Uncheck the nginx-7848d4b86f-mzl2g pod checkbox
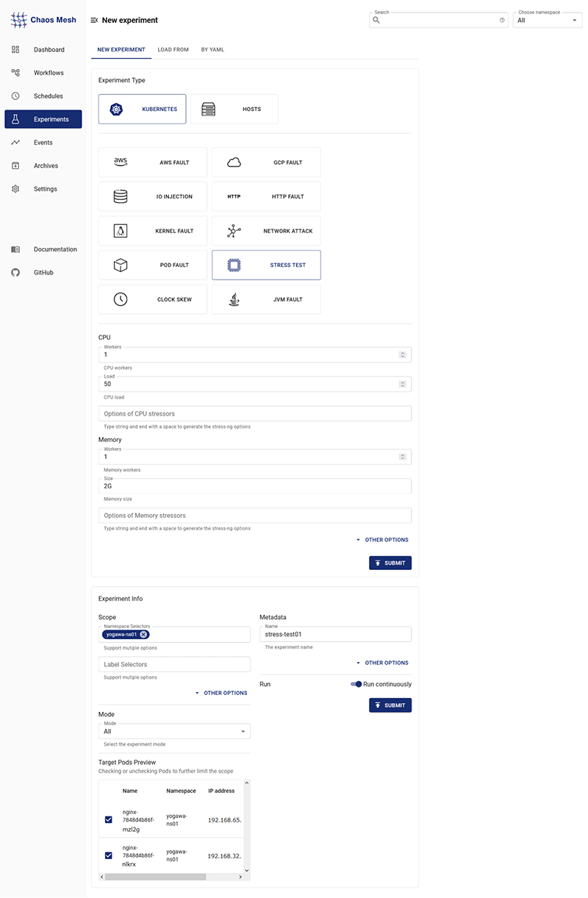 pos(109,819)
